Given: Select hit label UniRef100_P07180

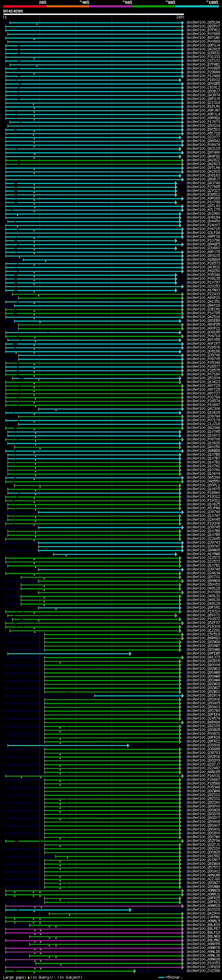Looking at the screenshot, I should (x=203, y=374).
